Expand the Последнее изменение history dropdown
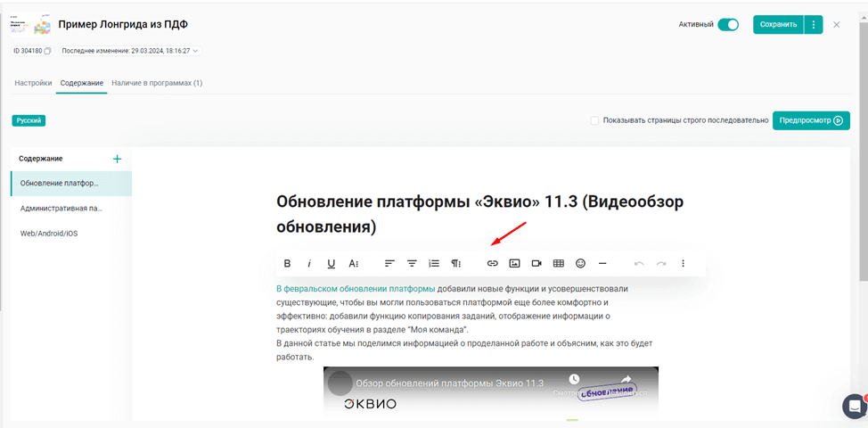This screenshot has height=428, width=868. coord(195,51)
